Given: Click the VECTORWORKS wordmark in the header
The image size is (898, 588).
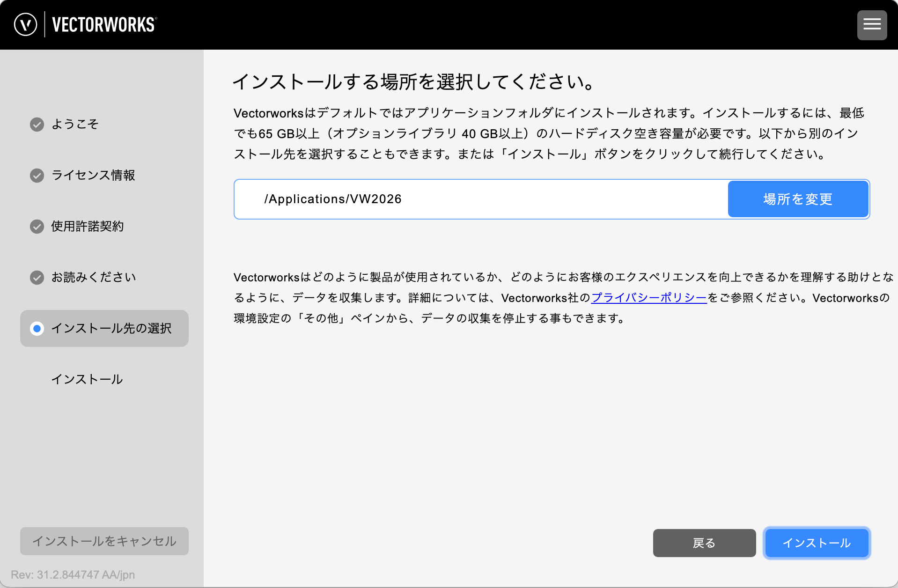Looking at the screenshot, I should click(x=104, y=25).
